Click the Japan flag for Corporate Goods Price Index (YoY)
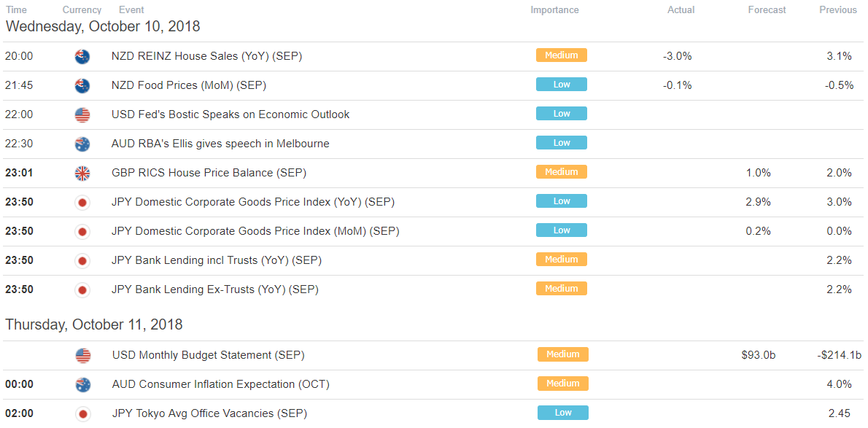Image resolution: width=868 pixels, height=428 pixels. click(x=82, y=203)
